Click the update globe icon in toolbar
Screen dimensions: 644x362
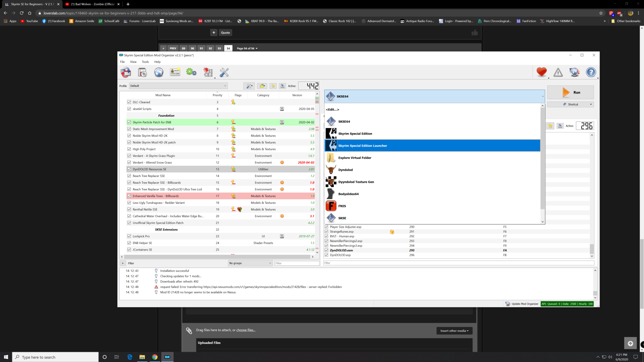575,72
